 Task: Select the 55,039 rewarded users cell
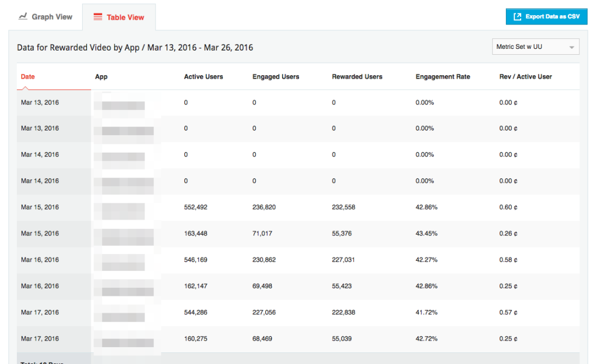point(344,339)
